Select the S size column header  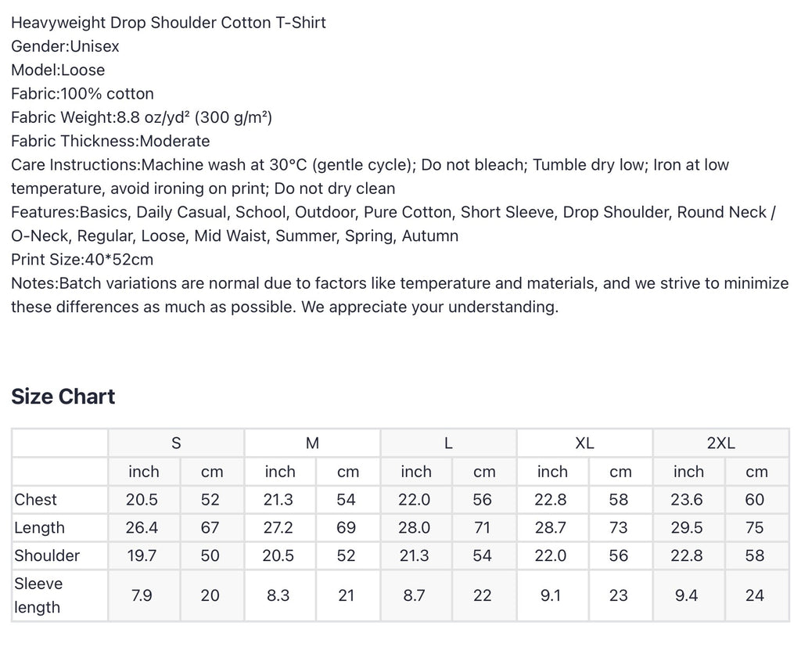pyautogui.click(x=176, y=443)
